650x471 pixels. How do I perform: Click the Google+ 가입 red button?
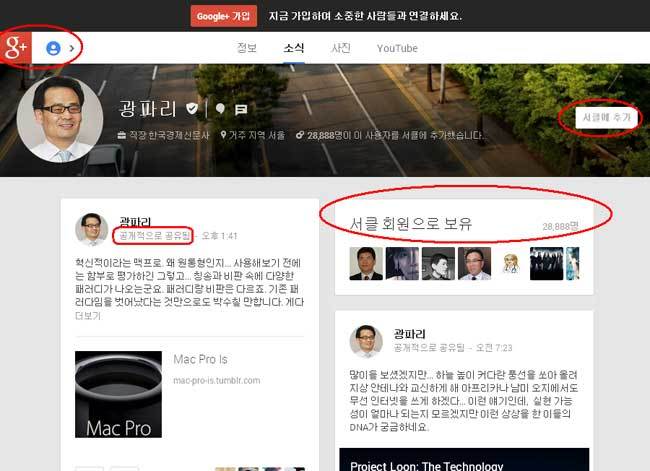223,16
